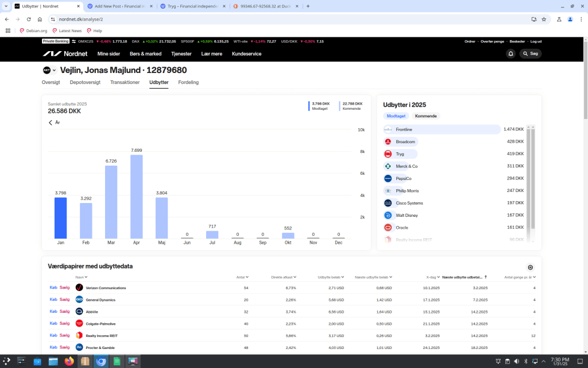Click the April bar in dividend chart
The width and height of the screenshot is (588, 368).
(136, 196)
